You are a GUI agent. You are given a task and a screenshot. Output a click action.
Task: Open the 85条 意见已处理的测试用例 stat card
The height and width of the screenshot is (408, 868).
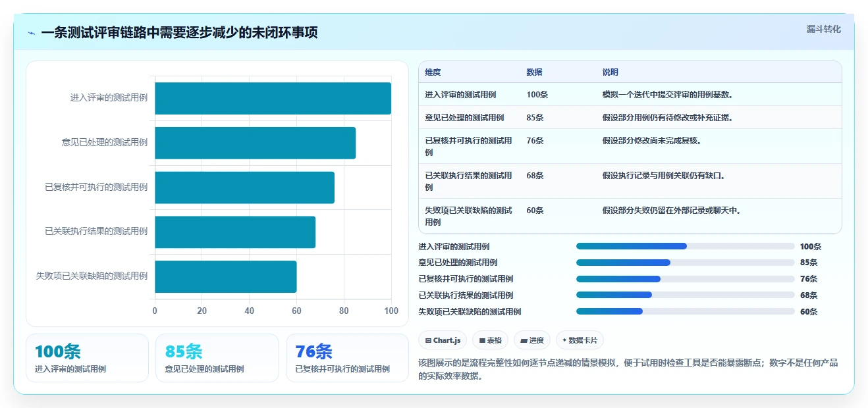217,358
